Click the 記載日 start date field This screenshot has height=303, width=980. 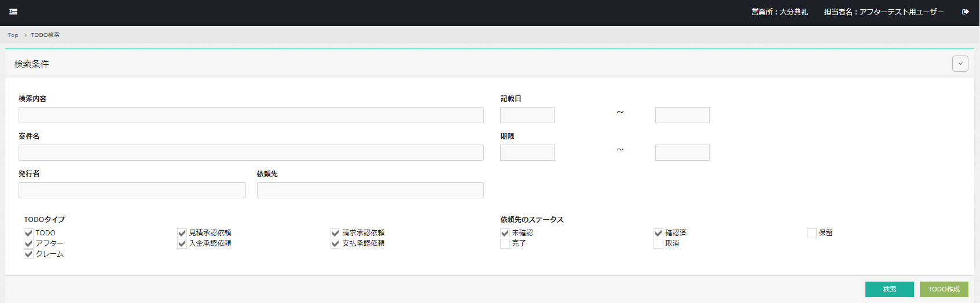(x=527, y=115)
